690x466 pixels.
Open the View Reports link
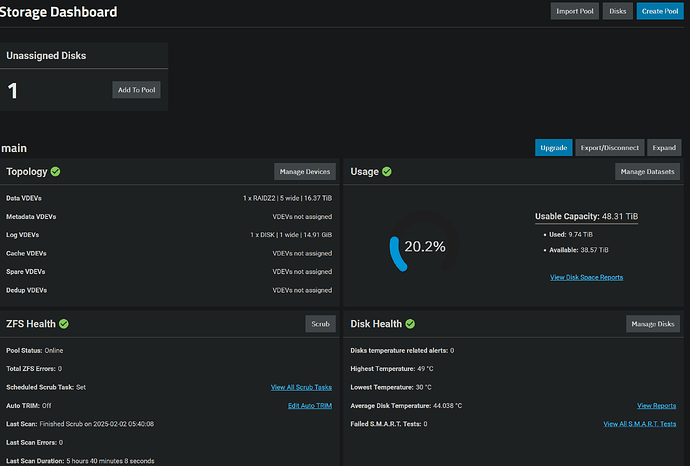(657, 406)
